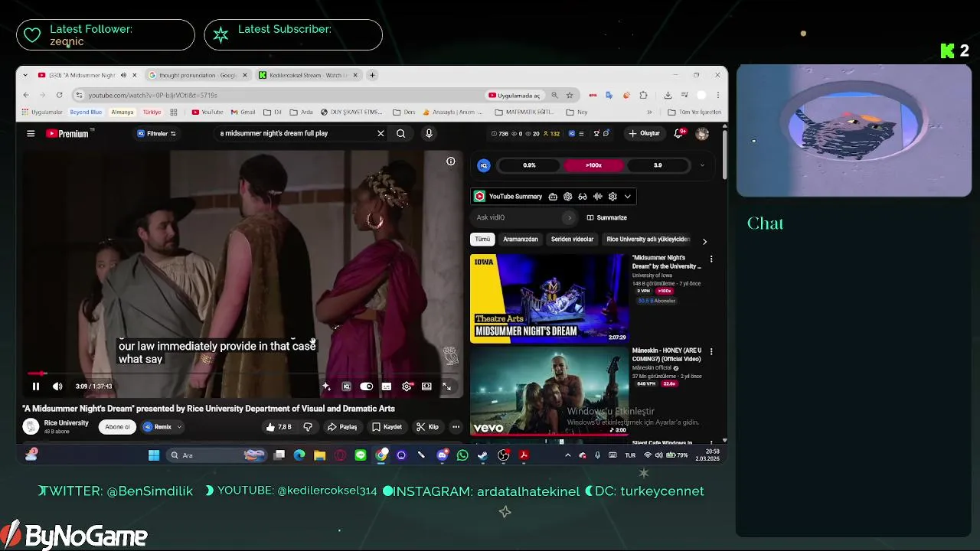The width and height of the screenshot is (980, 551).
Task: Open Rice University channel avatar
Action: coord(31,427)
